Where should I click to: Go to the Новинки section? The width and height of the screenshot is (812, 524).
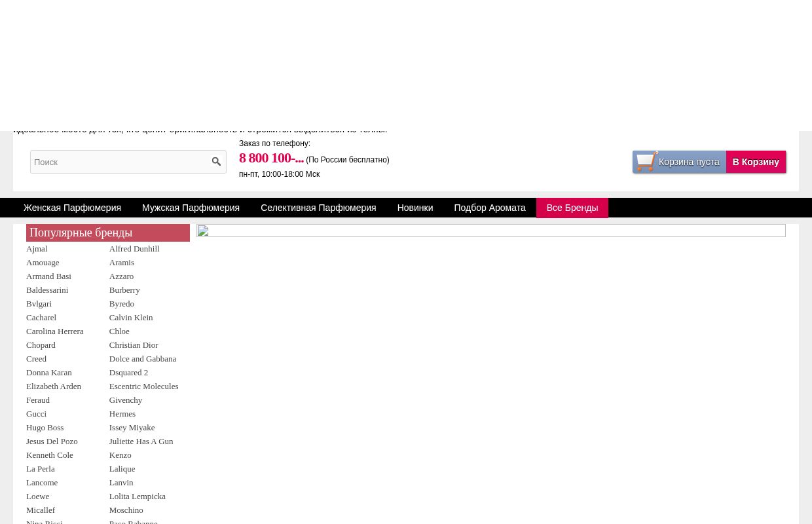point(415,208)
